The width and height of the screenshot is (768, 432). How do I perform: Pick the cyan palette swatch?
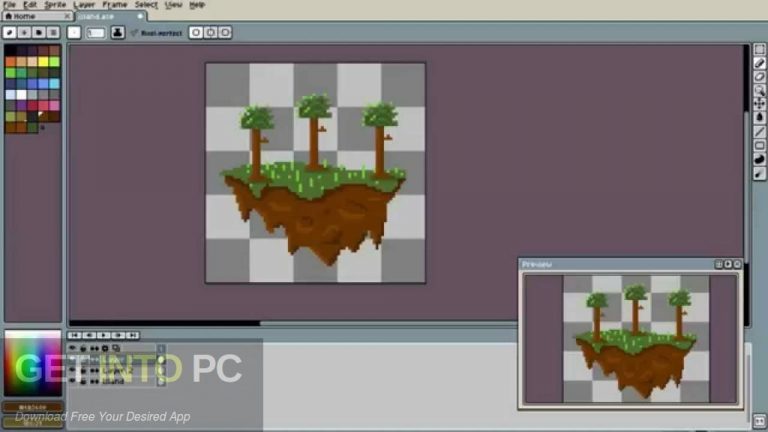[54, 84]
